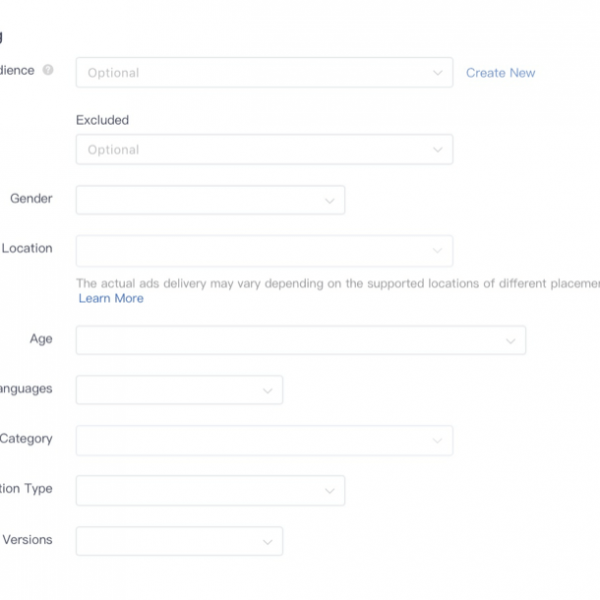Click the Languages chevron arrow
This screenshot has height=600, width=600.
[267, 391]
